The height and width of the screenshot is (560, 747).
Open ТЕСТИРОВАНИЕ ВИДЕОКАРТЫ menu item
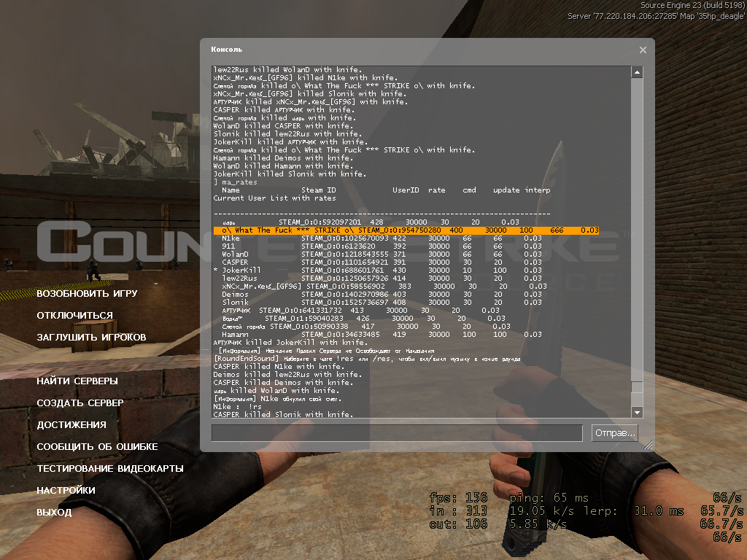(x=110, y=469)
